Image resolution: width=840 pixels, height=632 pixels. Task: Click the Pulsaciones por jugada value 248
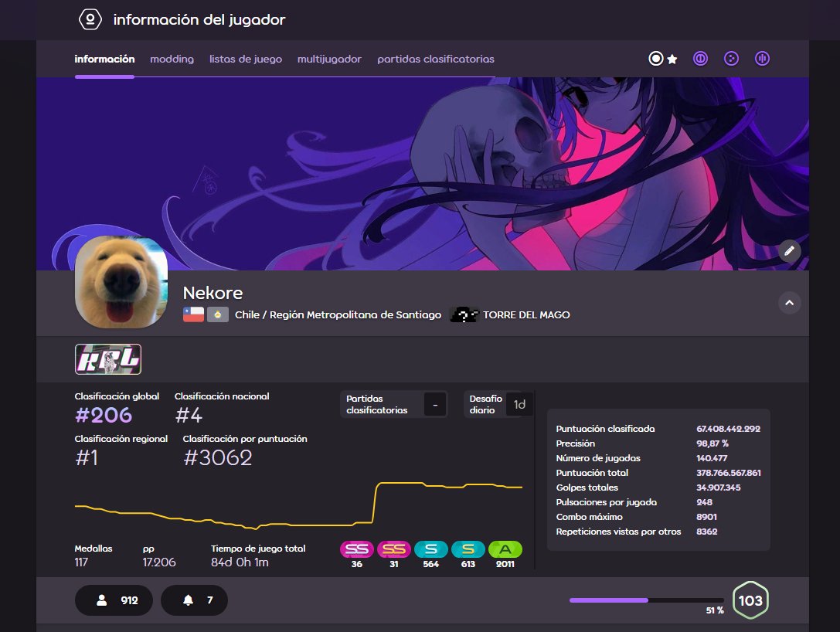click(x=704, y=502)
